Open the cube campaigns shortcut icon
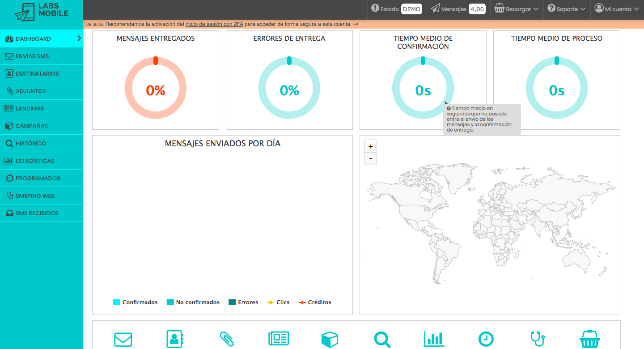The image size is (644, 349). pyautogui.click(x=330, y=340)
